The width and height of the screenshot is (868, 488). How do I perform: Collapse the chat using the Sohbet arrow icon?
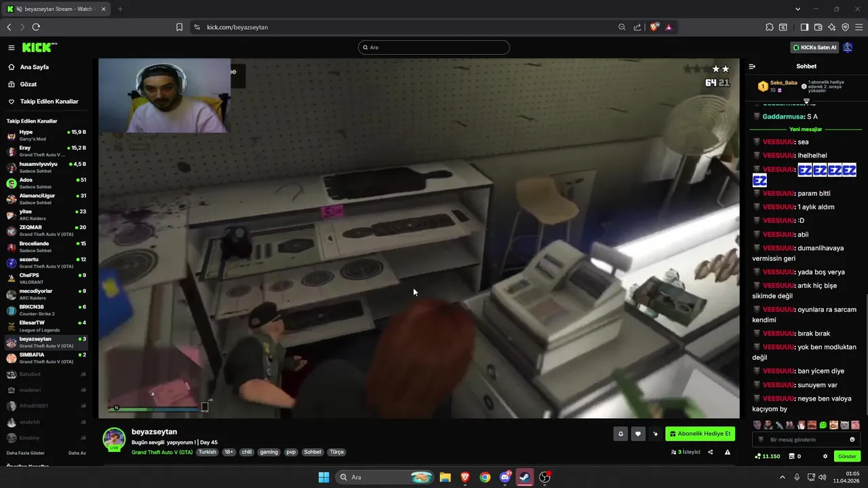(x=752, y=66)
